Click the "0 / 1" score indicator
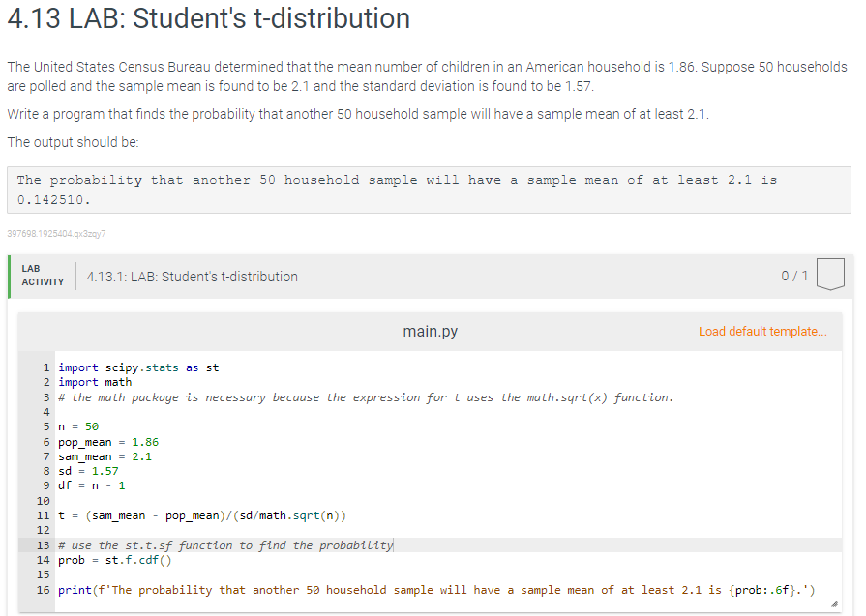Image resolution: width=866 pixels, height=616 pixels. (793, 276)
